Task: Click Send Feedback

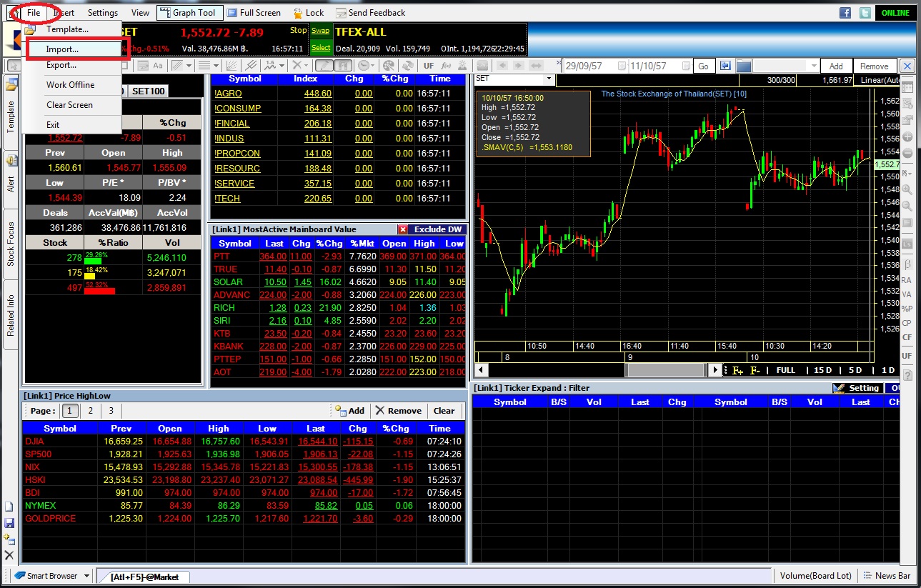Action: tap(370, 13)
